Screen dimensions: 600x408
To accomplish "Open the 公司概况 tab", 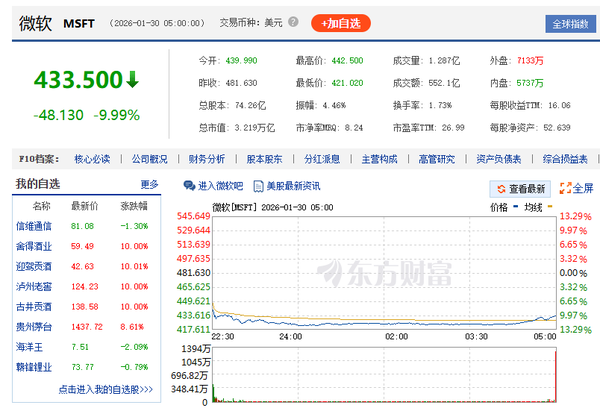I will tap(150, 159).
